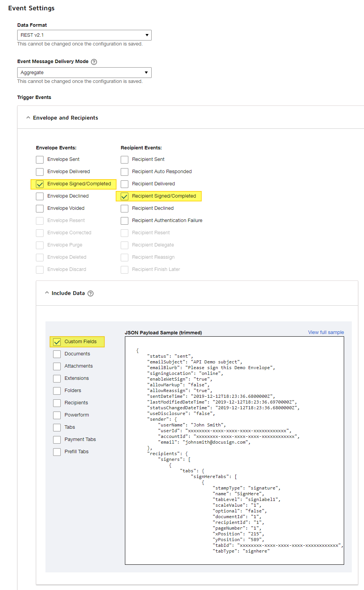Enable the Documents include data option
The image size is (364, 590).
coord(57,354)
